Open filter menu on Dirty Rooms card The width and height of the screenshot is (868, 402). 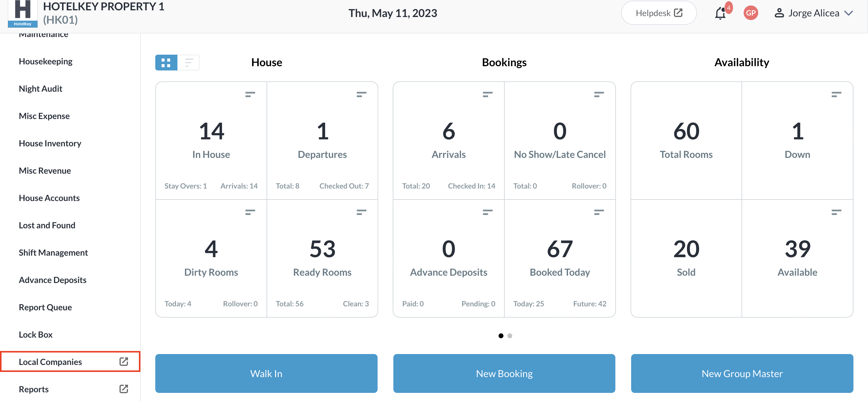point(250,212)
